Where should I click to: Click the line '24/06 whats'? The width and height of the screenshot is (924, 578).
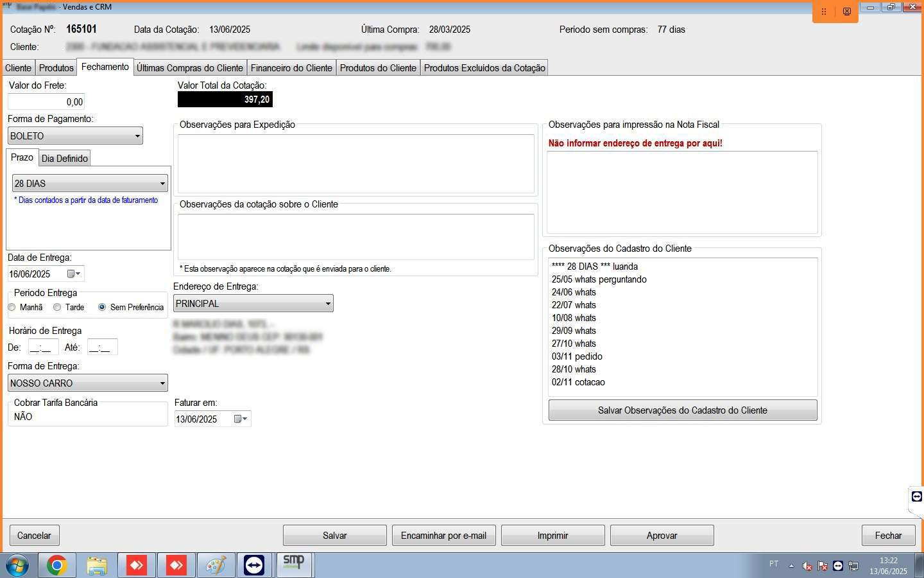tap(574, 292)
